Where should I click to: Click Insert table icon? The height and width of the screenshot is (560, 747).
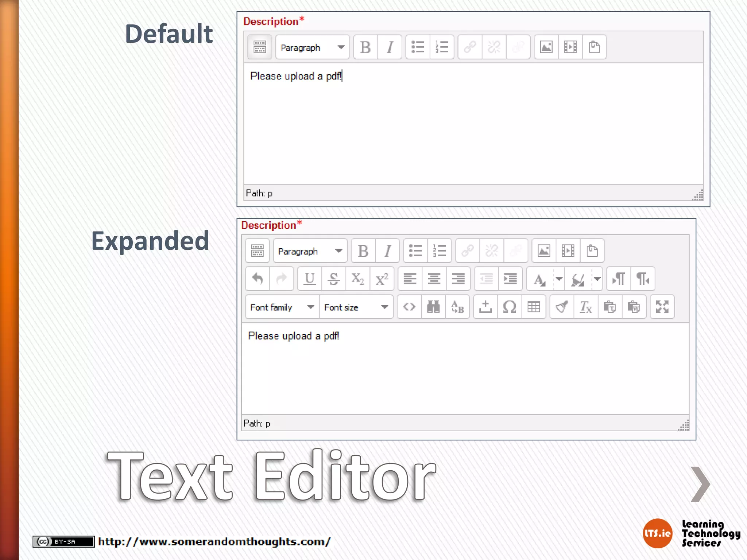[534, 307]
